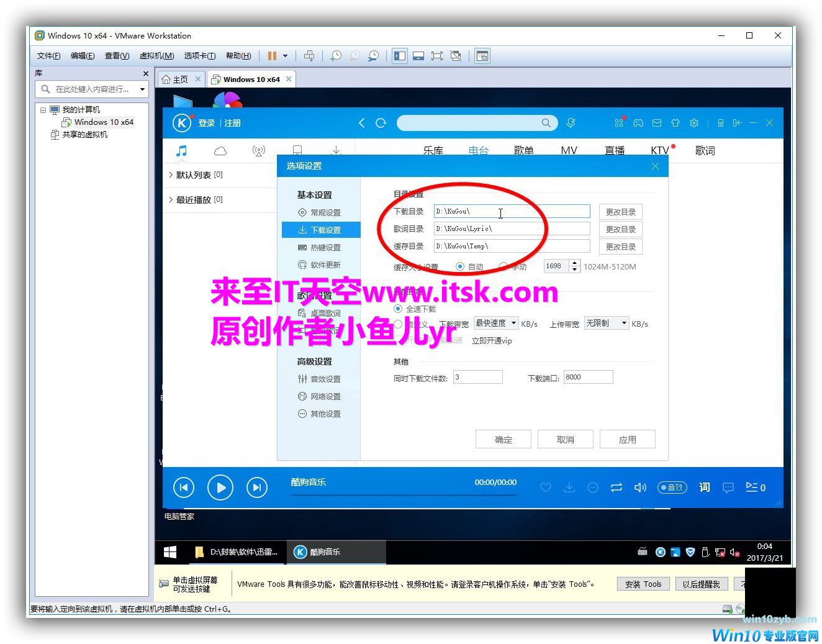
Task: Open the KuGou settings gear icon
Action: click(694, 123)
